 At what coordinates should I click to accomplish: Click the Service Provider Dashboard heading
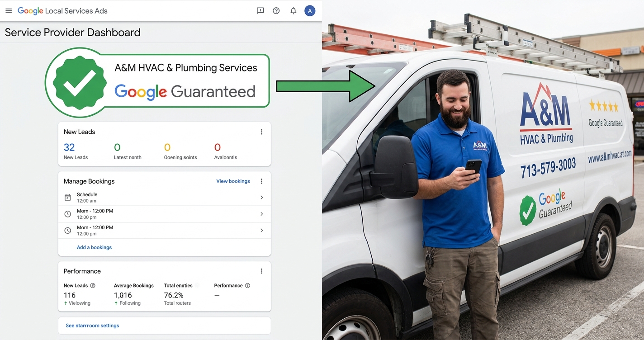(x=72, y=33)
